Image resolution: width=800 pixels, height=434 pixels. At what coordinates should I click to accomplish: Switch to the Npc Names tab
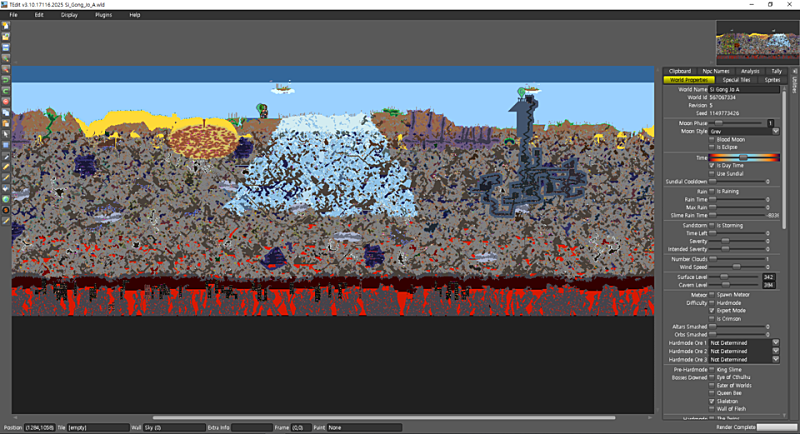716,71
